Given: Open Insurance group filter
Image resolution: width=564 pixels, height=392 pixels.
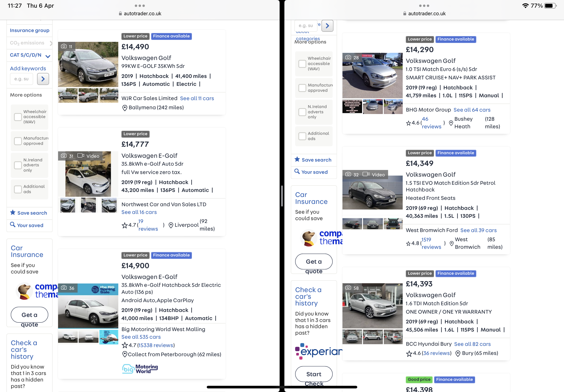Looking at the screenshot, I should point(29,30).
